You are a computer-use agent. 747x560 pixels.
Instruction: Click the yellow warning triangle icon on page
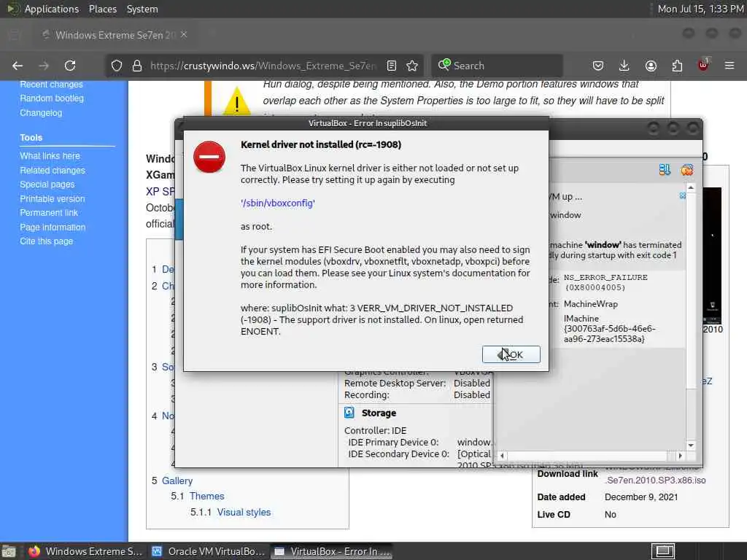(236, 101)
